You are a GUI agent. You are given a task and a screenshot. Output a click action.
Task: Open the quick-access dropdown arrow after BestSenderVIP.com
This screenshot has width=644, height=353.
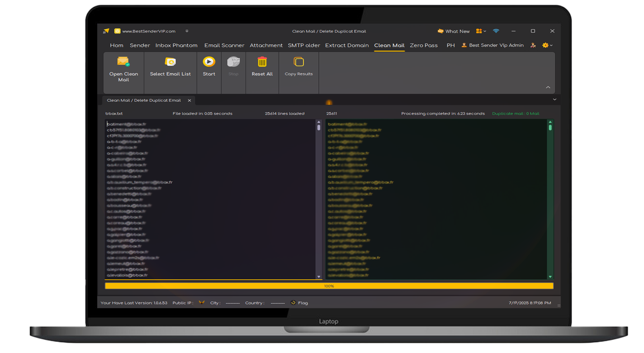pyautogui.click(x=187, y=31)
